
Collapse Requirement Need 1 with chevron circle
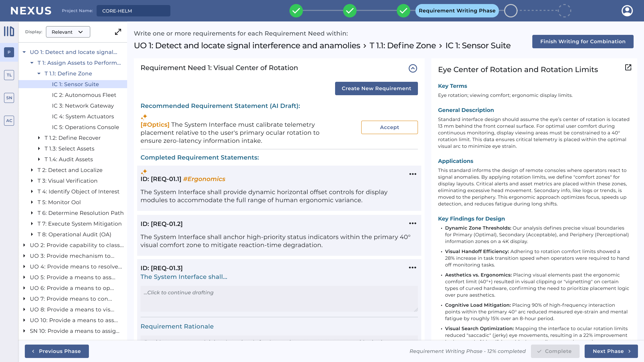[413, 68]
